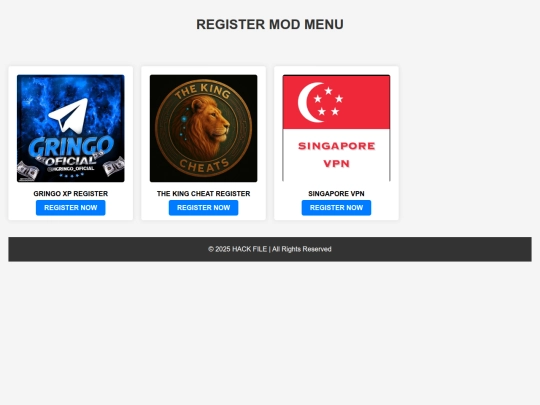Click the red SINGAPORE VPN text in the image
Screen dimensions: 540x405
tap(336, 155)
